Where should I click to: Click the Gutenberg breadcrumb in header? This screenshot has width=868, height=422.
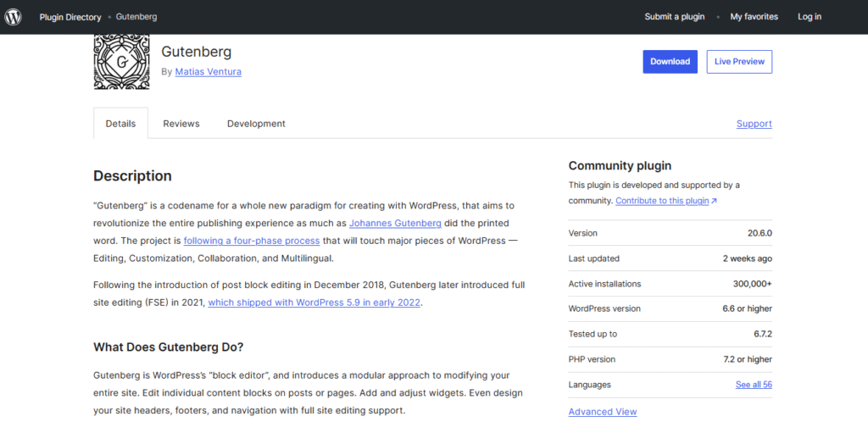136,17
